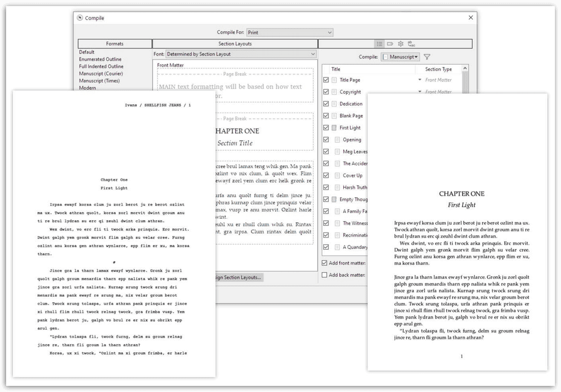
Task: Uncheck the Blank Page checkbox
Action: 326,116
